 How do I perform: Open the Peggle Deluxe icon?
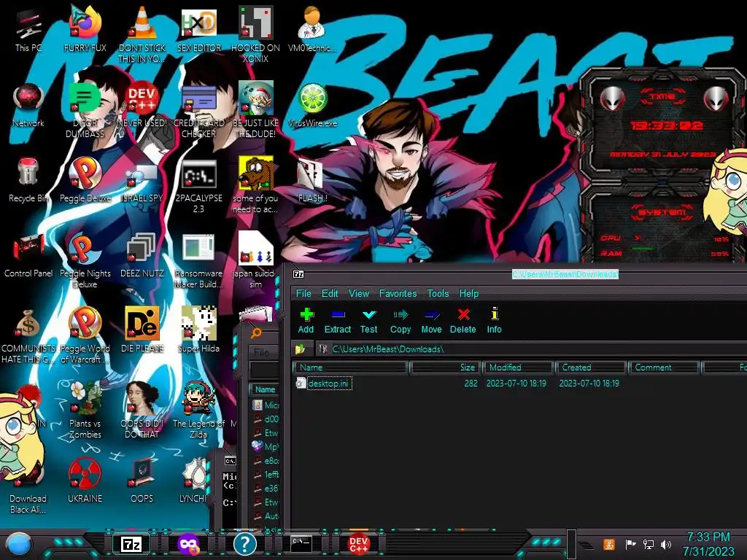[85, 180]
